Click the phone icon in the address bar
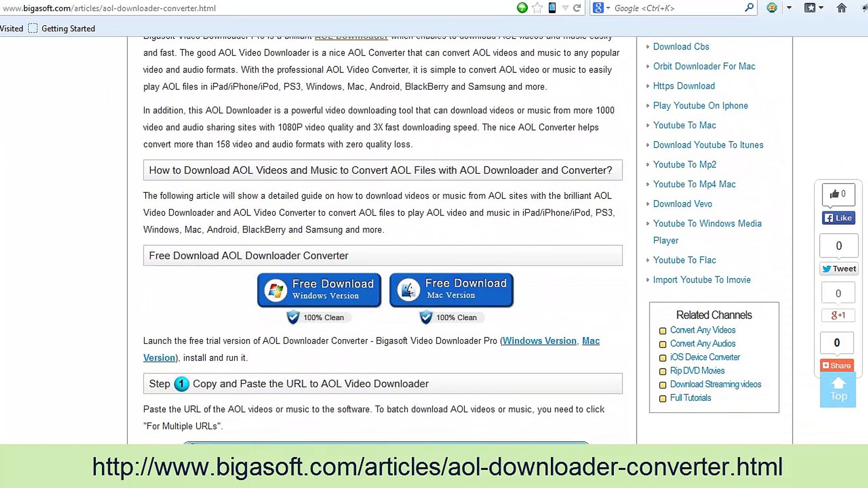 point(552,8)
